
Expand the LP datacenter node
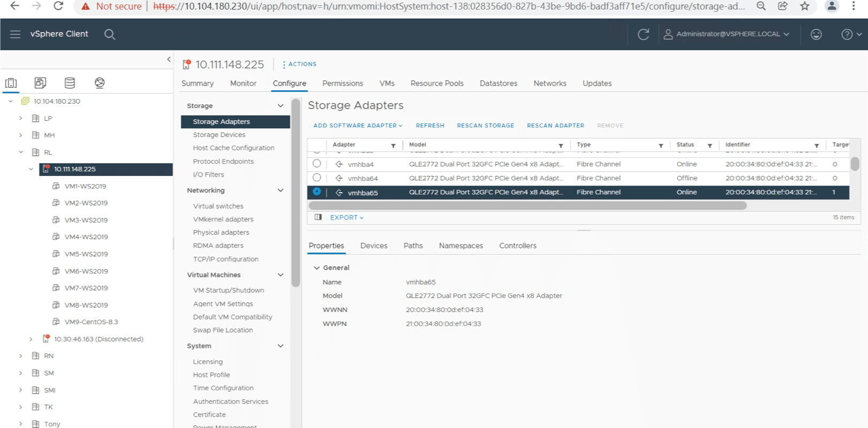point(21,118)
